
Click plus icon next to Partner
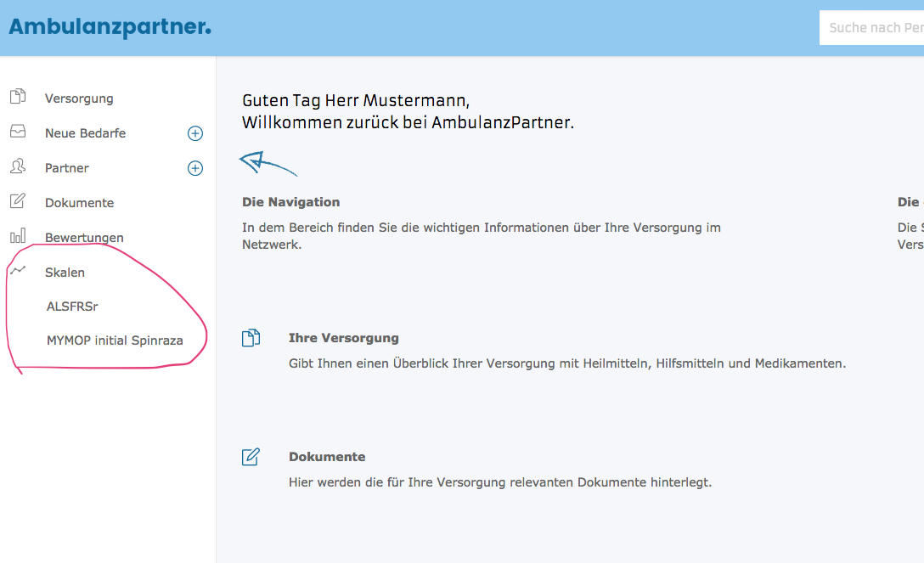point(195,168)
